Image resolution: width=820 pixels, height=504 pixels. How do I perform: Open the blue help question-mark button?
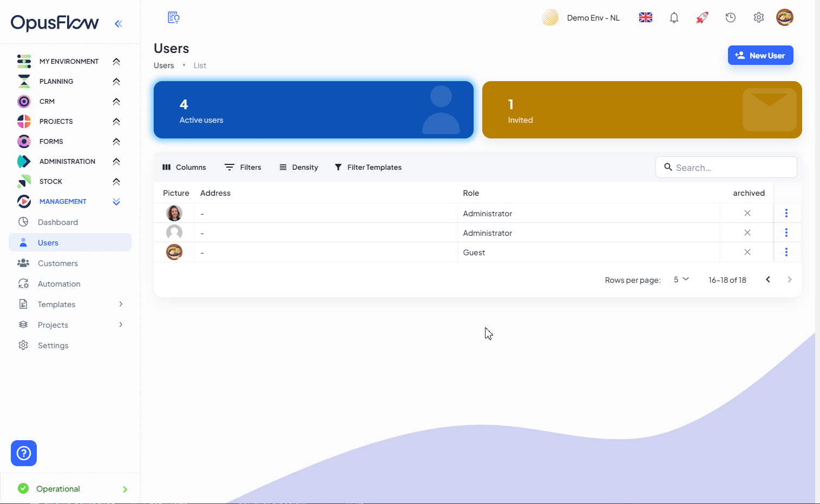(24, 453)
